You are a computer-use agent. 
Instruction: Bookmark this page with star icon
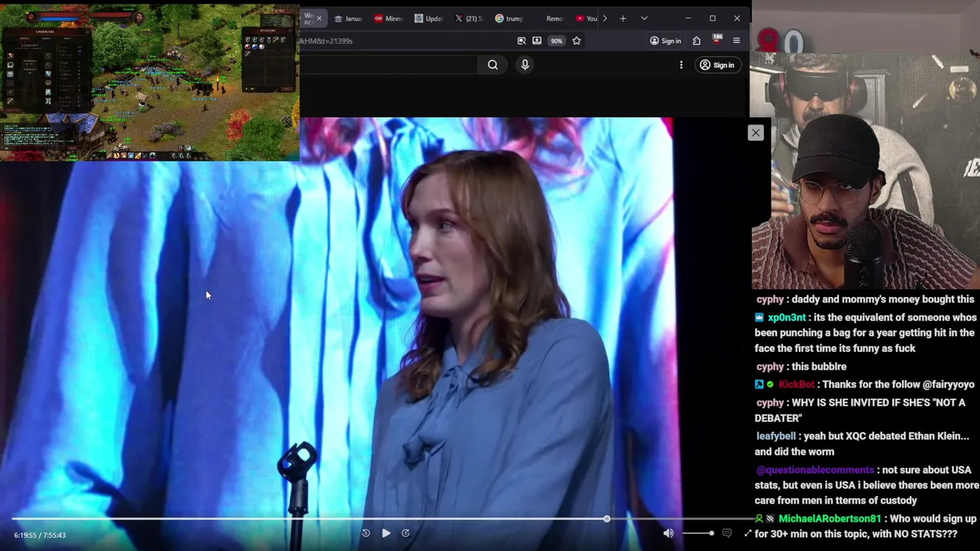[x=577, y=41]
